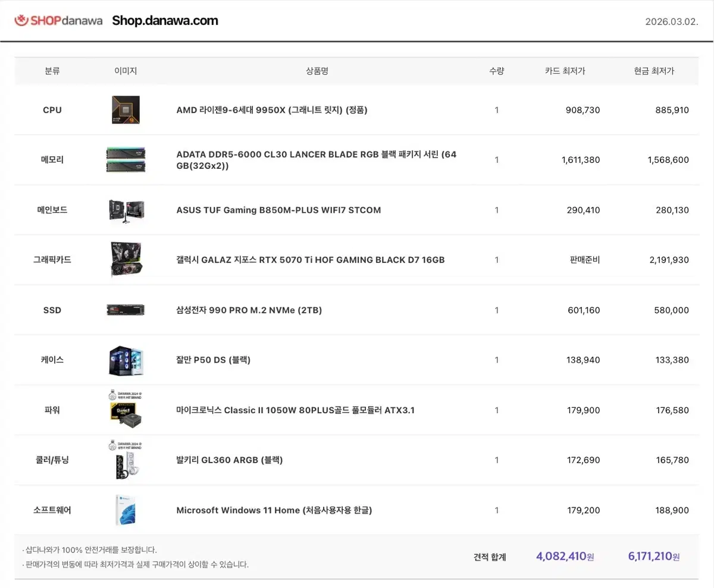Open product name 마이크로닉스 Classic II 1050W
This screenshot has height=588, width=714.
[296, 410]
